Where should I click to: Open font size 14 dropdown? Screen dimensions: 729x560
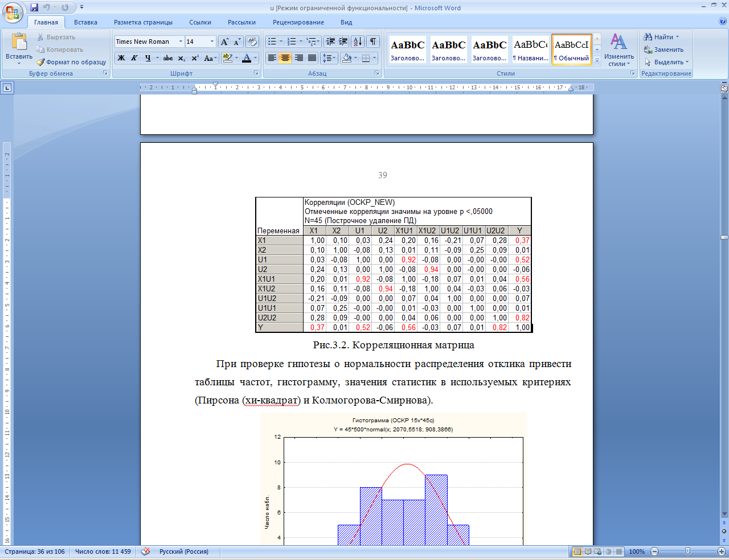coord(212,42)
